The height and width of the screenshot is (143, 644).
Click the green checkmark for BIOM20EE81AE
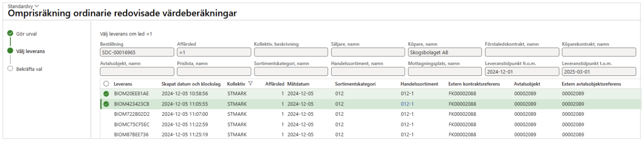[106, 94]
